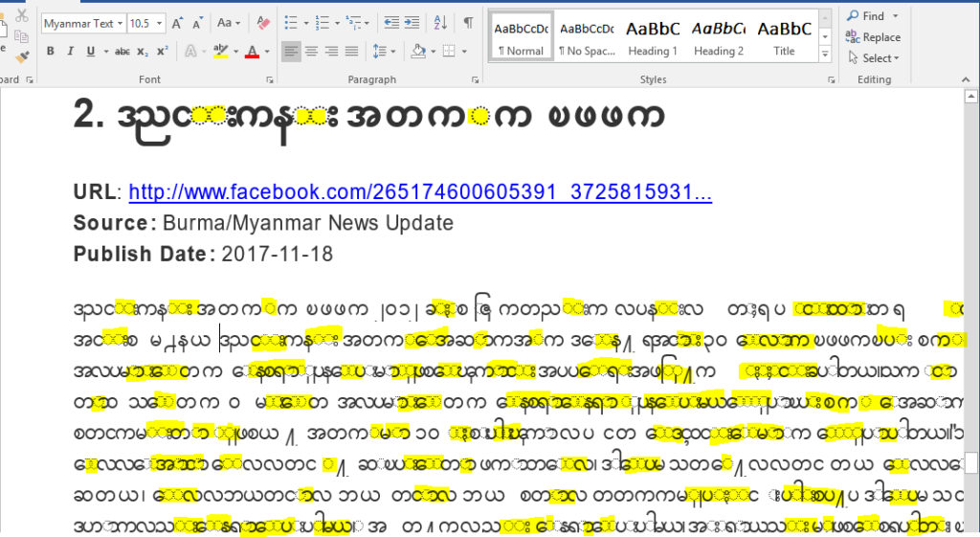Click the 'Burma/Myanmar News Update' source text

308,223
